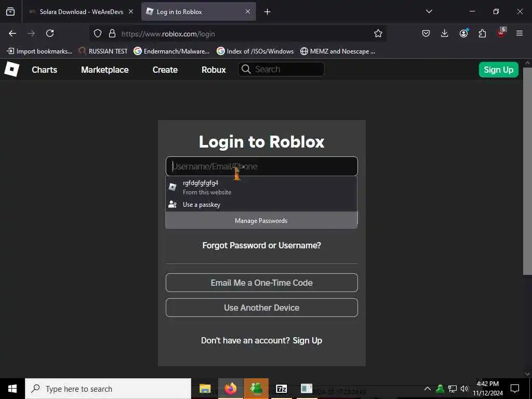This screenshot has height=399, width=532.
Task: Open the green people app on taskbar
Action: 256,389
